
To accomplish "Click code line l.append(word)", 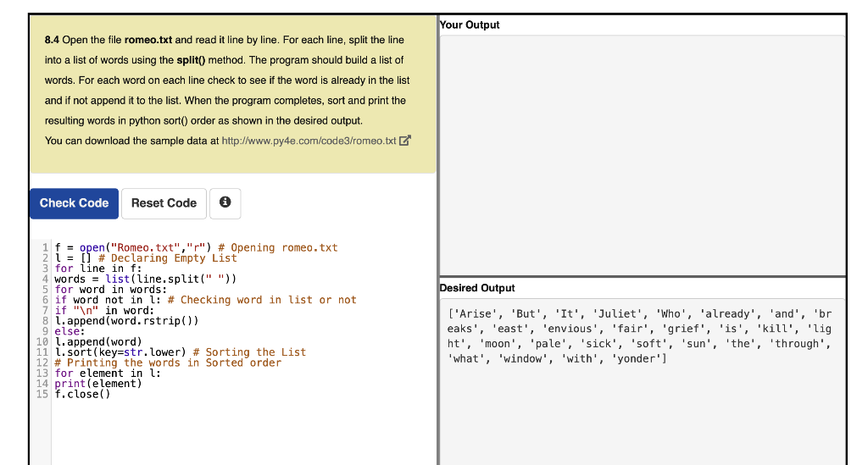I will [x=98, y=342].
